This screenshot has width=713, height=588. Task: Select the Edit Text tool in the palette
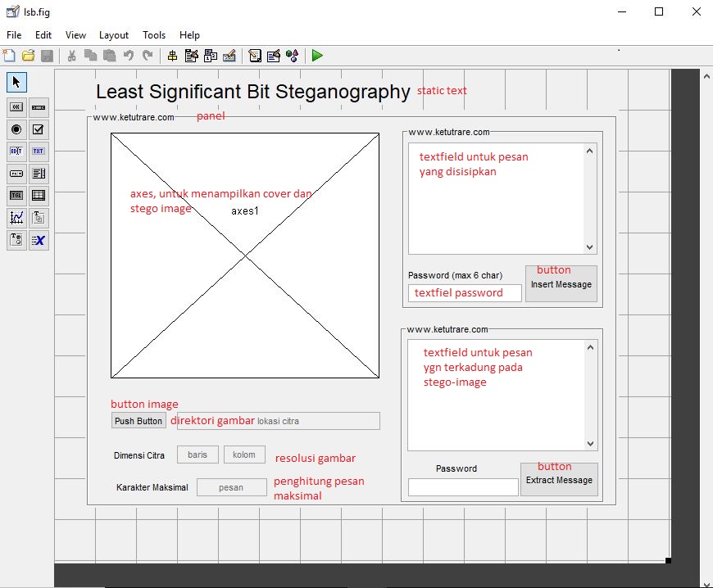(x=16, y=151)
